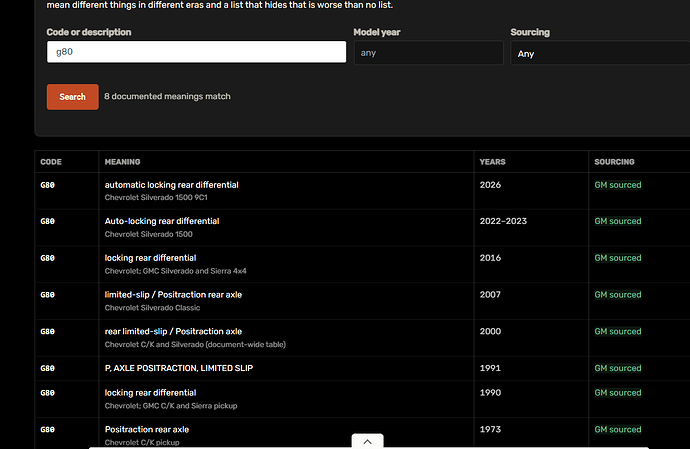Viewport: 690px width, 449px height.
Task: Click GM sourced link in 2022–2023 row
Action: pos(618,221)
